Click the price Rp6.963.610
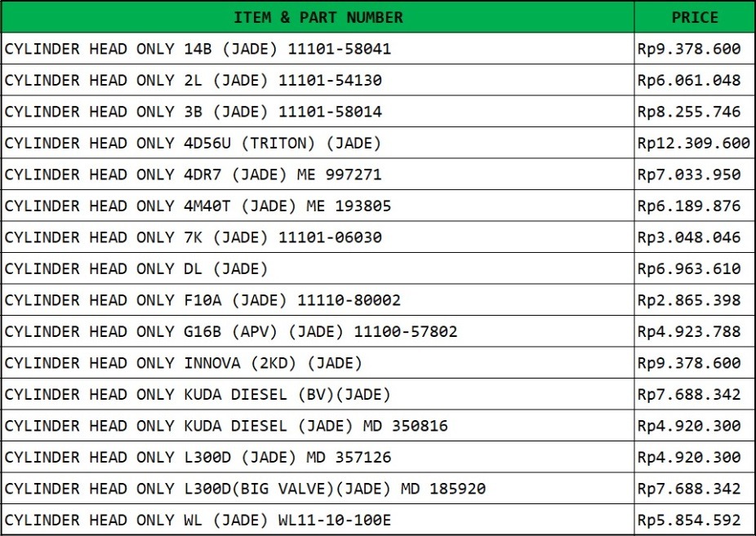The image size is (756, 536). (694, 268)
